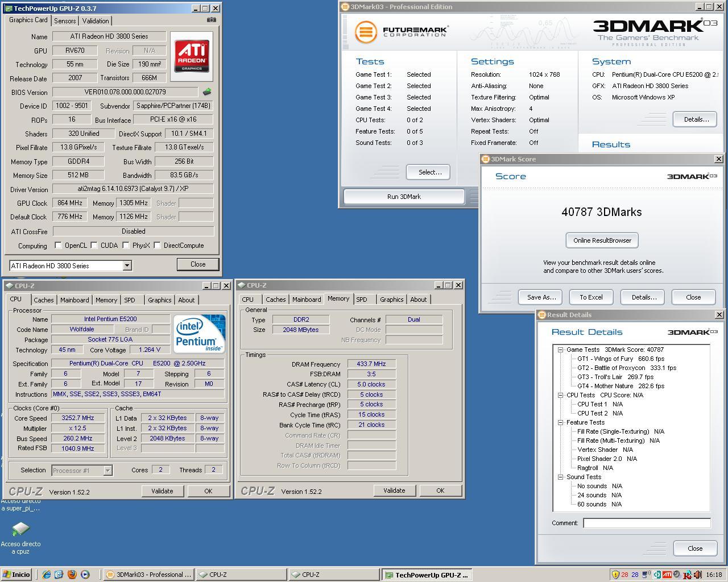Image resolution: width=728 pixels, height=582 pixels.
Task: Click the Core Speed 3252.7 MHz value
Action: coord(78,418)
